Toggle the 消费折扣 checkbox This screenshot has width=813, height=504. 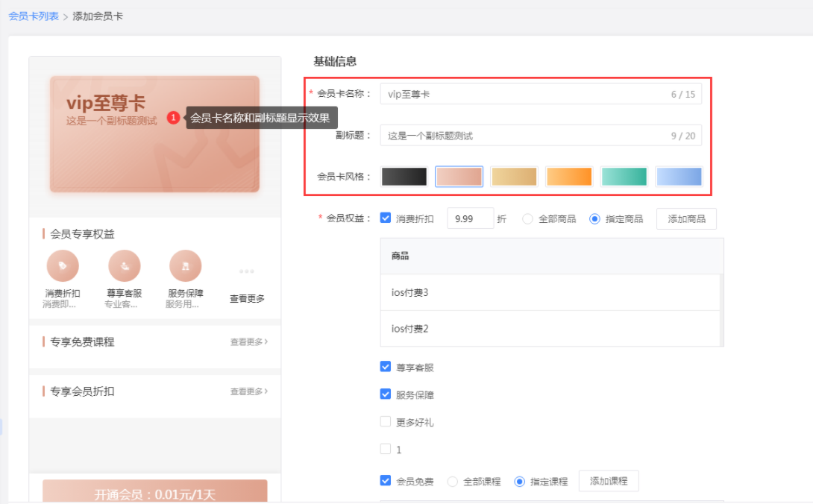pyautogui.click(x=385, y=218)
